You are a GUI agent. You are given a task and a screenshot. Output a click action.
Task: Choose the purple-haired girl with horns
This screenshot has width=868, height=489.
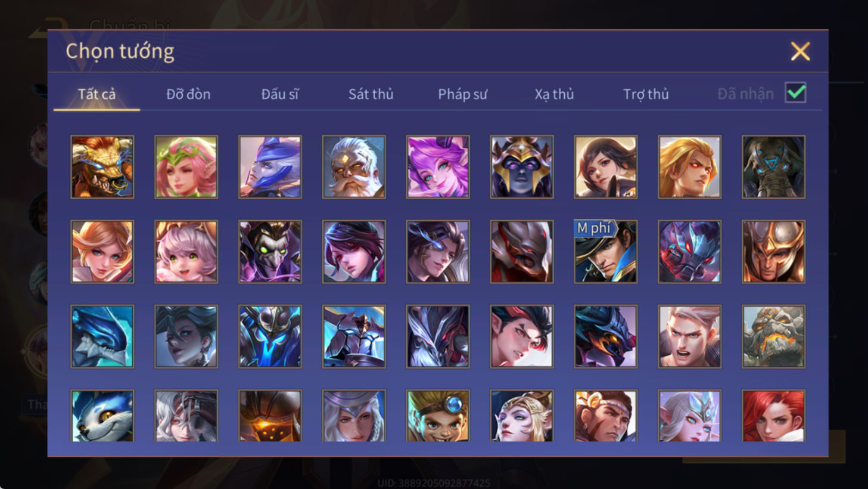click(438, 167)
